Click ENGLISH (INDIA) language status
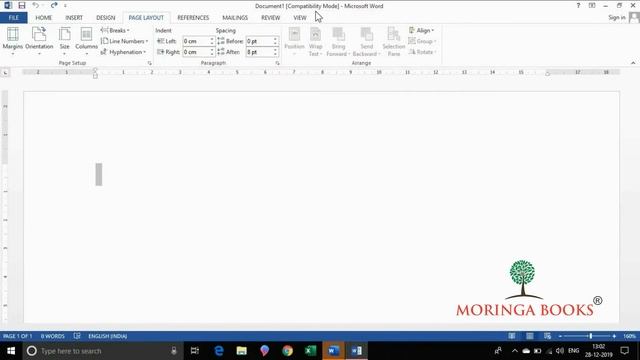 pyautogui.click(x=108, y=336)
